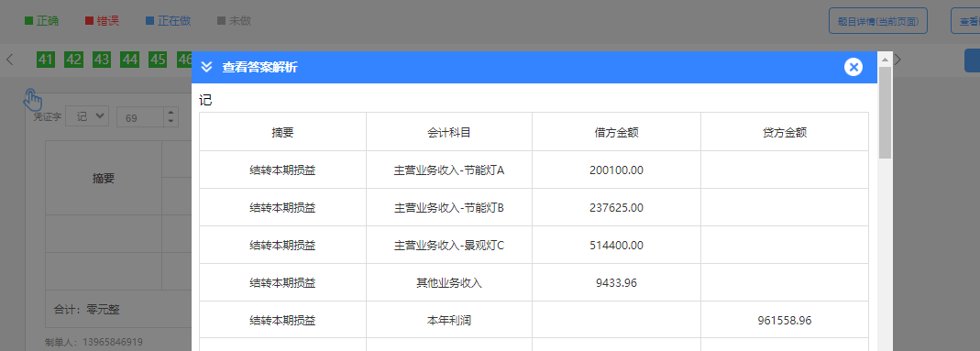
Task: Open the voucher word dropdown
Action: click(x=87, y=116)
